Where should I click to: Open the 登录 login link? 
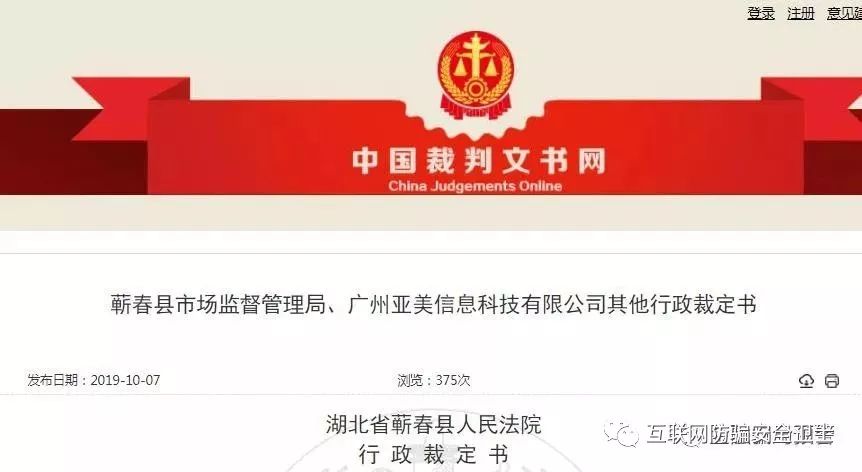coord(761,13)
